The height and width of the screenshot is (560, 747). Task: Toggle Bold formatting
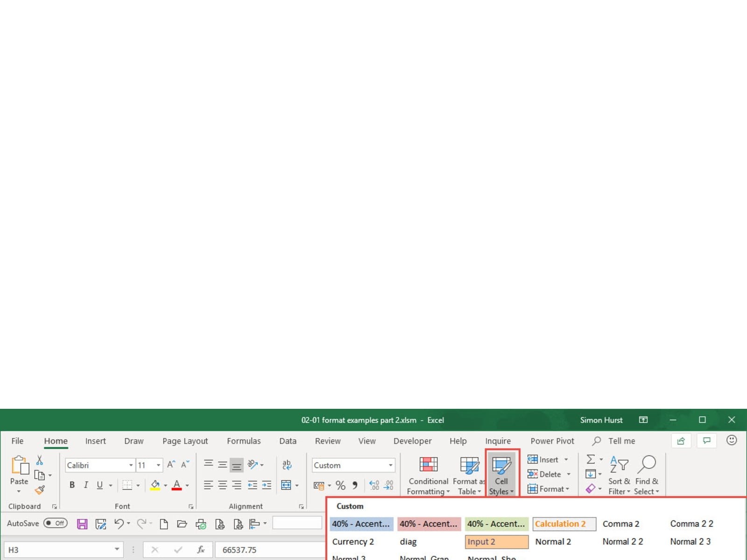[72, 485]
